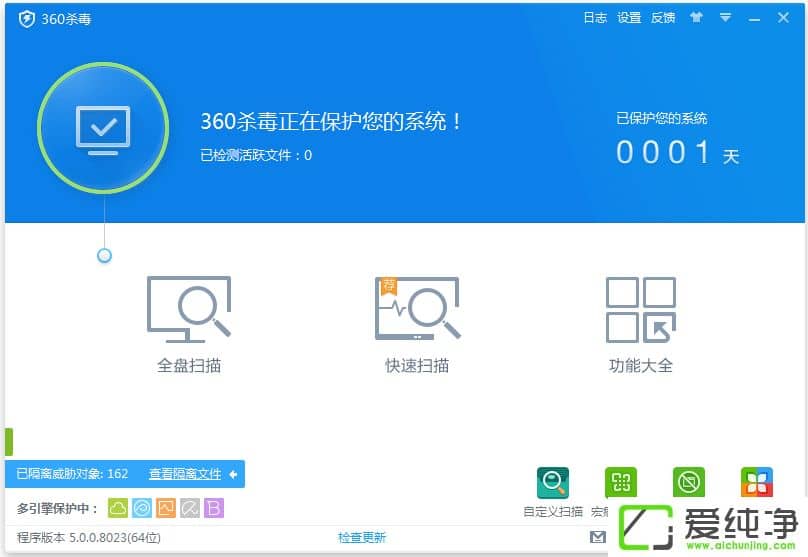
Task: Click 检查更新 to check for updates
Action: tap(361, 537)
